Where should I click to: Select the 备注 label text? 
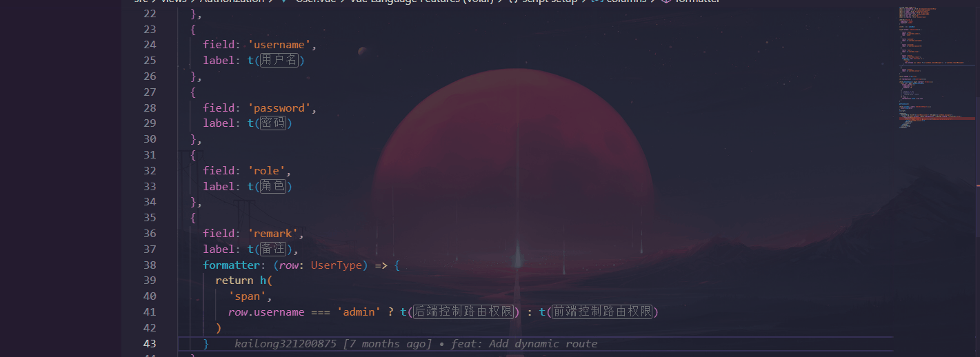pos(273,249)
